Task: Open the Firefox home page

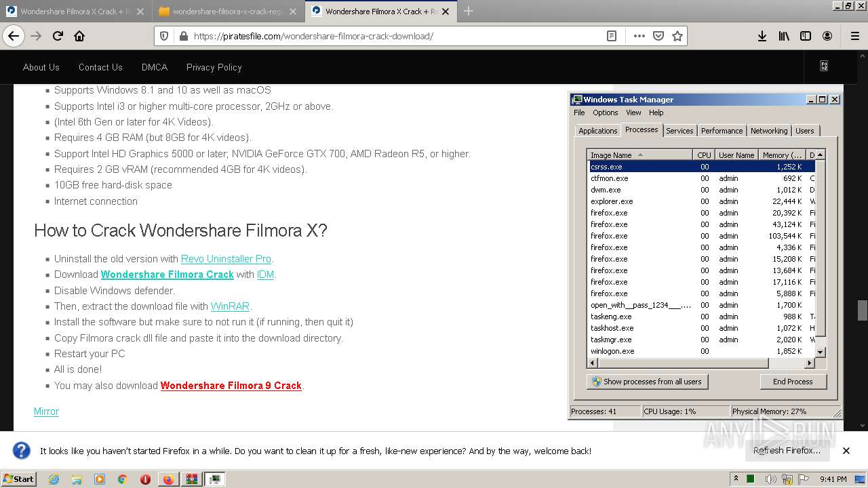Action: click(x=79, y=36)
